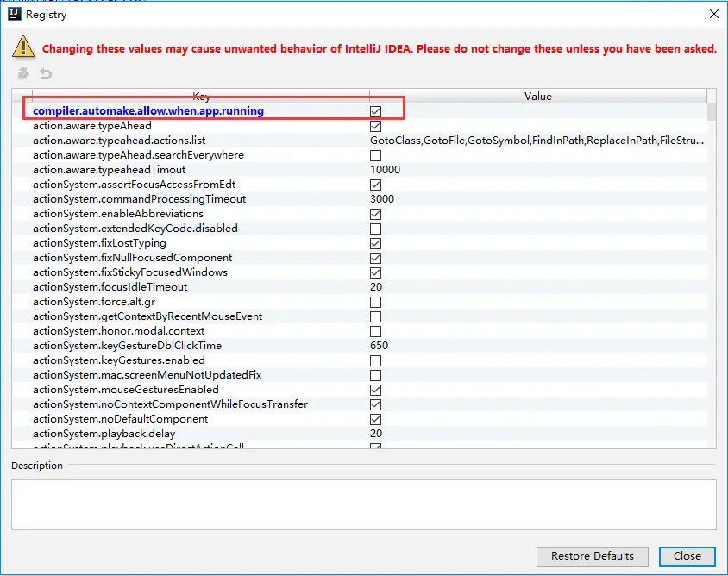Image resolution: width=728 pixels, height=576 pixels.
Task: Toggle actionSystem.assertFocusAccessFromEdt checkbox
Action: pos(375,185)
